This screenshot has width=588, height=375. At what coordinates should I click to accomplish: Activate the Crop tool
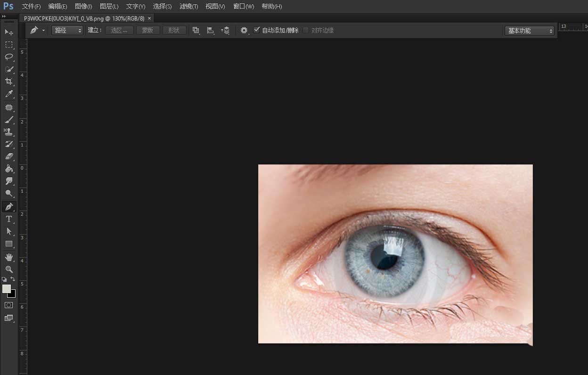(8, 82)
